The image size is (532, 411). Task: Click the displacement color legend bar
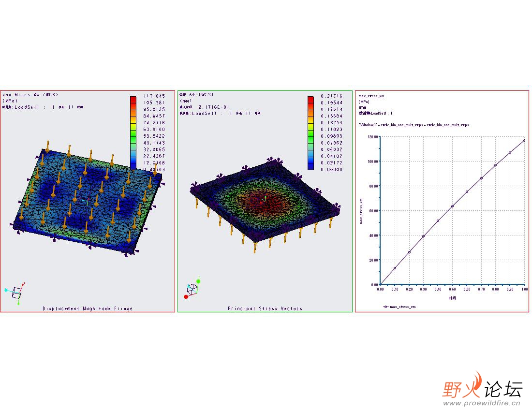[311, 132]
